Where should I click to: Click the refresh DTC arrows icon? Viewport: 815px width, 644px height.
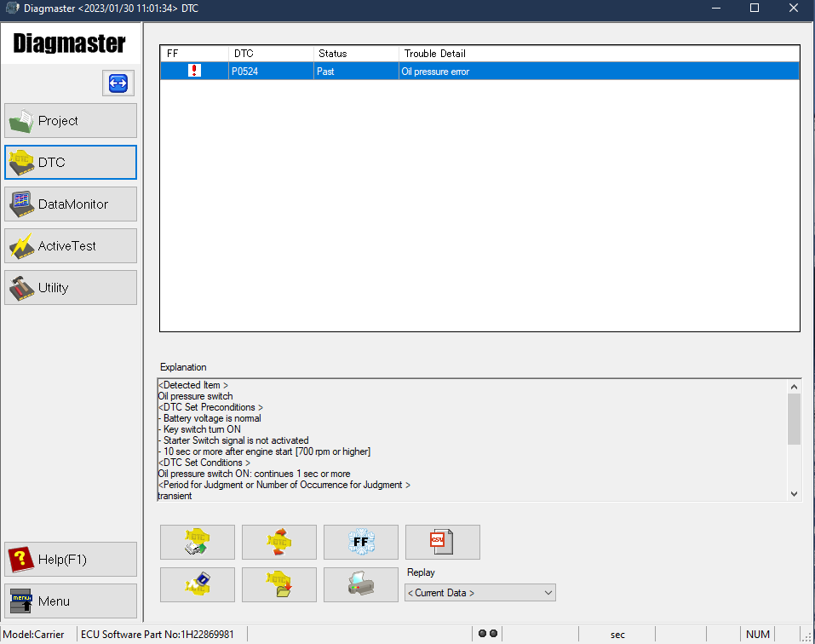click(279, 542)
